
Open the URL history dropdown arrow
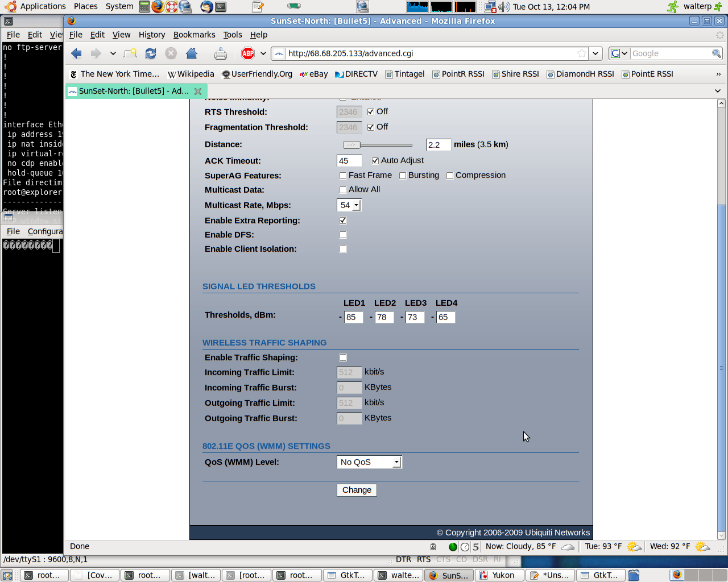pyautogui.click(x=595, y=53)
